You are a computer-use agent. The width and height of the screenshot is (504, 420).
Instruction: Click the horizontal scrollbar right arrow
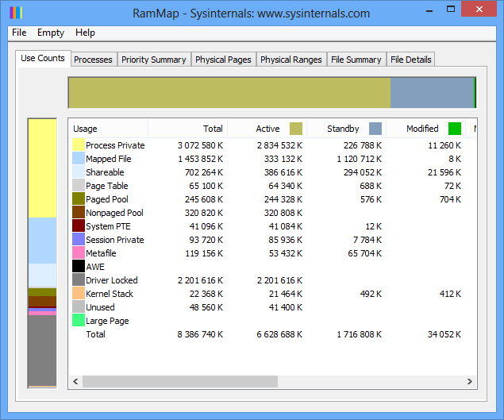(470, 381)
